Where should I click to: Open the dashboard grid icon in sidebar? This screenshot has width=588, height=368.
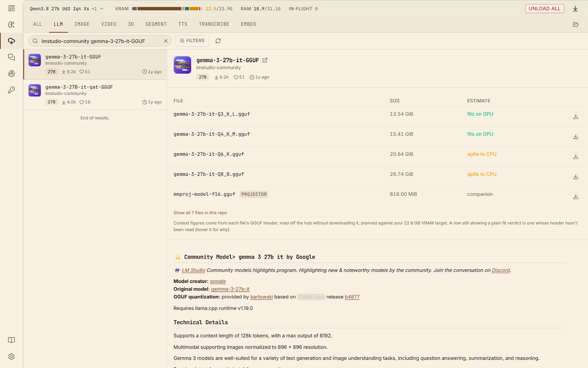pos(11,8)
